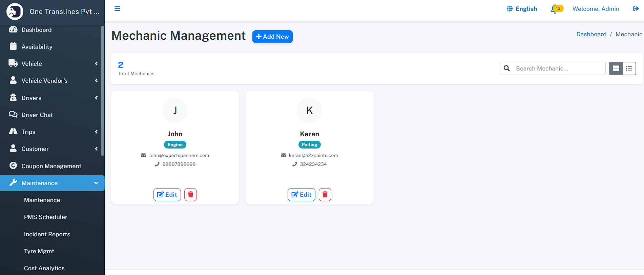Image resolution: width=644 pixels, height=275 pixels.
Task: Delete the Keran mechanic using trash icon
Action: pyautogui.click(x=325, y=195)
